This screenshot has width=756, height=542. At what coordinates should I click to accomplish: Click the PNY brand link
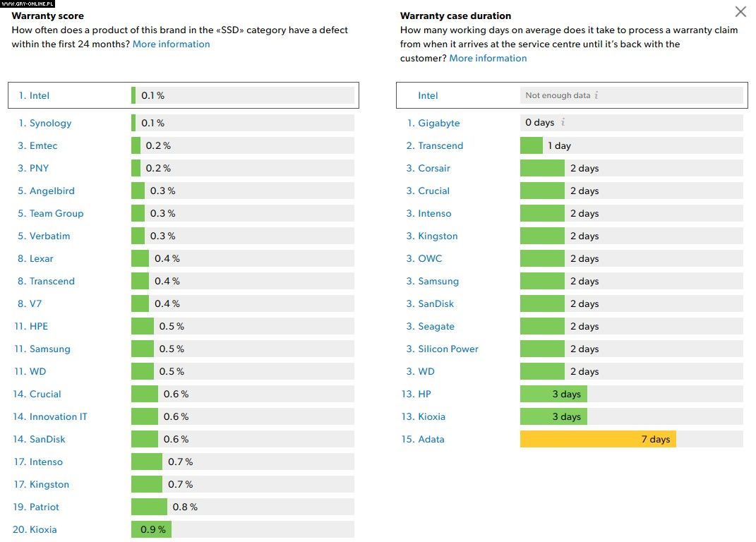(39, 168)
